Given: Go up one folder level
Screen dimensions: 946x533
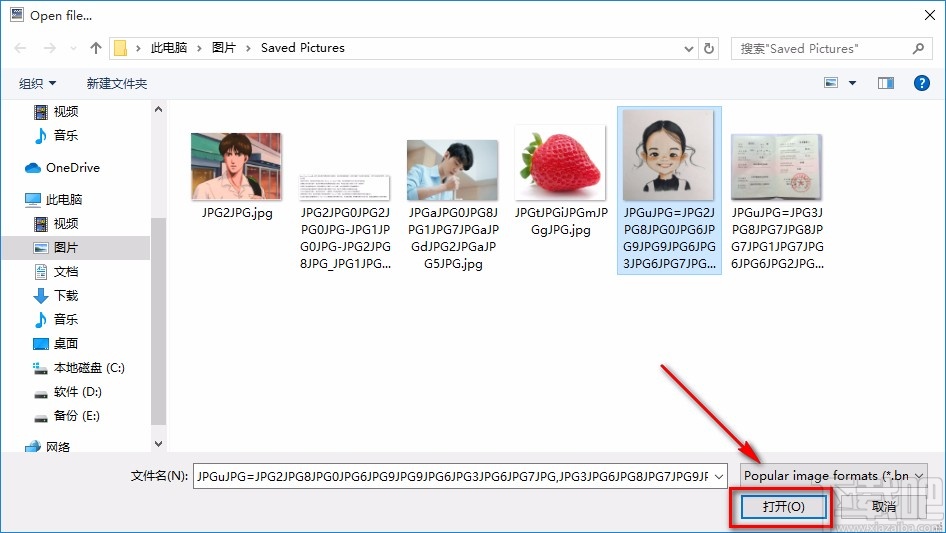Looking at the screenshot, I should [95, 48].
